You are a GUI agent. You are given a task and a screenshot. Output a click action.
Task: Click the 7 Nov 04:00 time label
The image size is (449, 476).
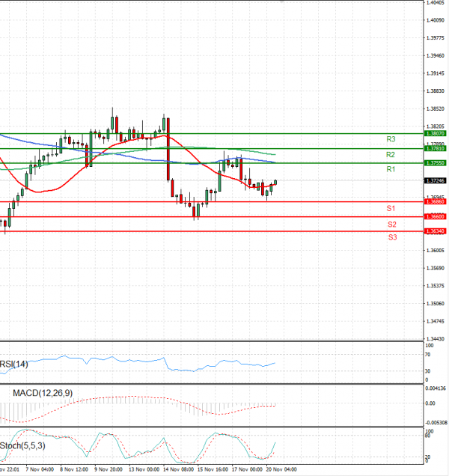(x=40, y=469)
